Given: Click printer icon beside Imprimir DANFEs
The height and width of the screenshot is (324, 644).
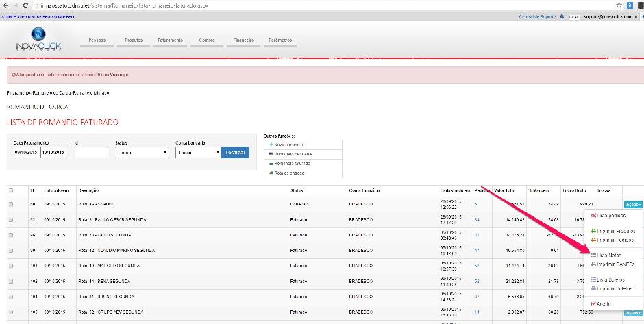Looking at the screenshot, I should [x=593, y=264].
